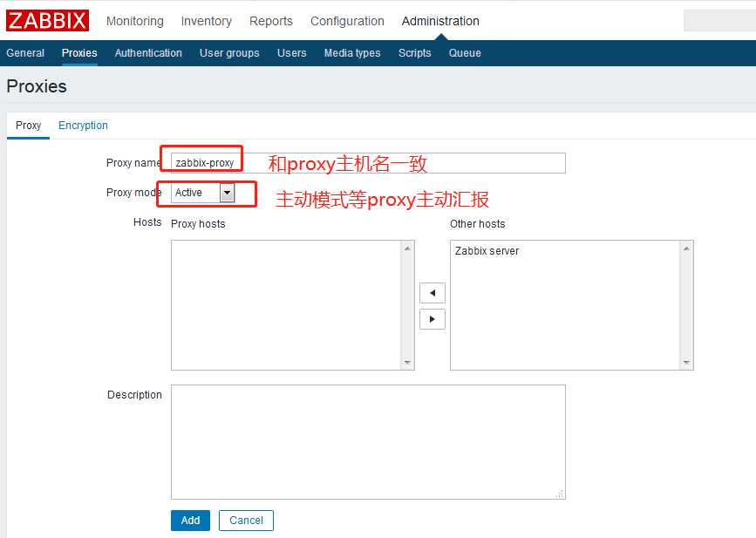
Task: Click inside the Description text area
Action: coord(368,441)
